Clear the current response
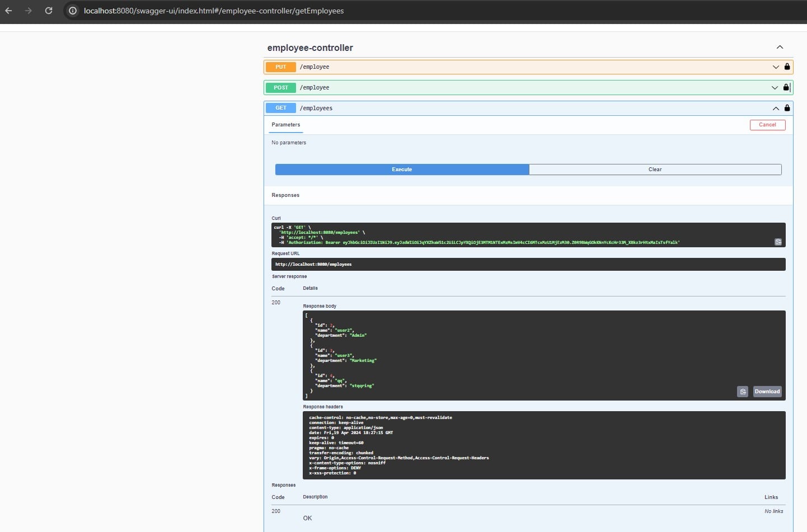Image resolution: width=807 pixels, height=532 pixels. pos(655,170)
